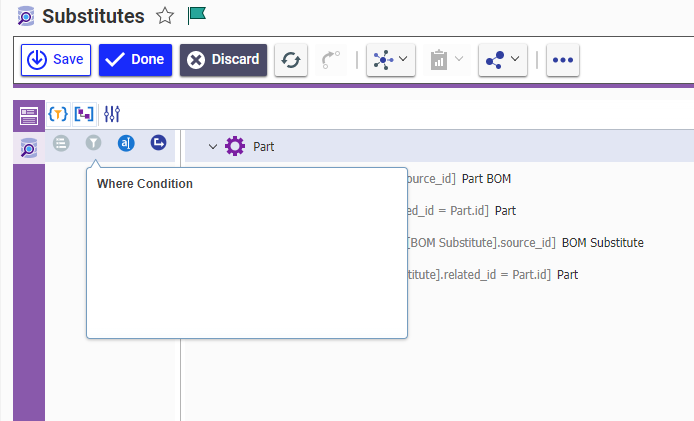Favorite Substitutes with the star icon

tap(165, 16)
